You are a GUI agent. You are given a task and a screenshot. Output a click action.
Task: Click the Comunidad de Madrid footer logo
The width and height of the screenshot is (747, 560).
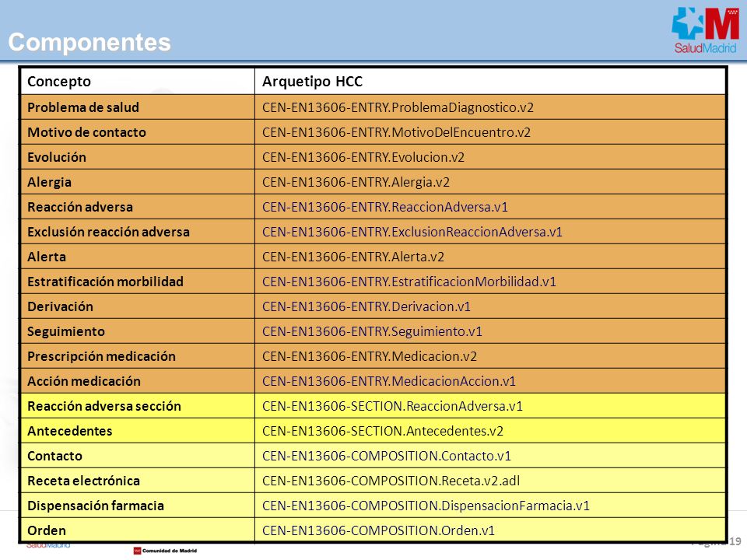pyautogui.click(x=165, y=551)
